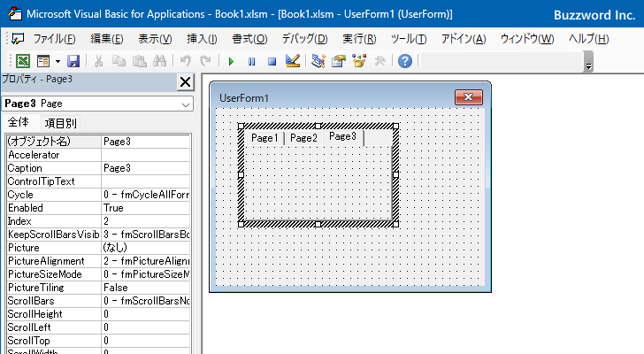Save the workbook with the floppy disk icon
The image size is (644, 354).
click(73, 61)
